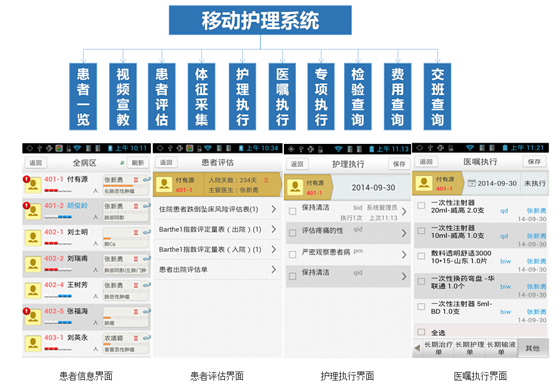
Task: Expand the 评估疼痛的性 row chevron
Action: coord(404,233)
